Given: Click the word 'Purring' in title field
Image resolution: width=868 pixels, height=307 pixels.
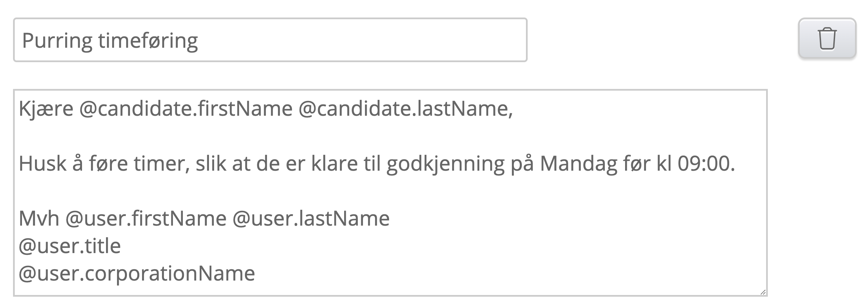Looking at the screenshot, I should click(57, 41).
